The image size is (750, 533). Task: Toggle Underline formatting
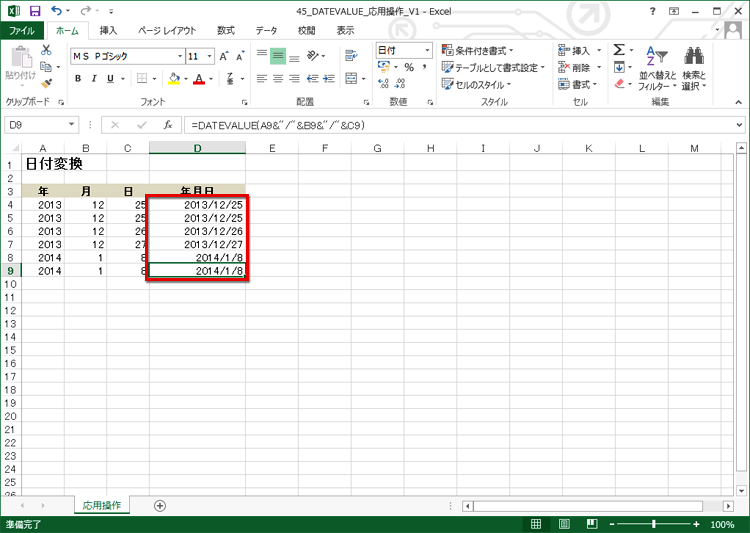pos(110,78)
